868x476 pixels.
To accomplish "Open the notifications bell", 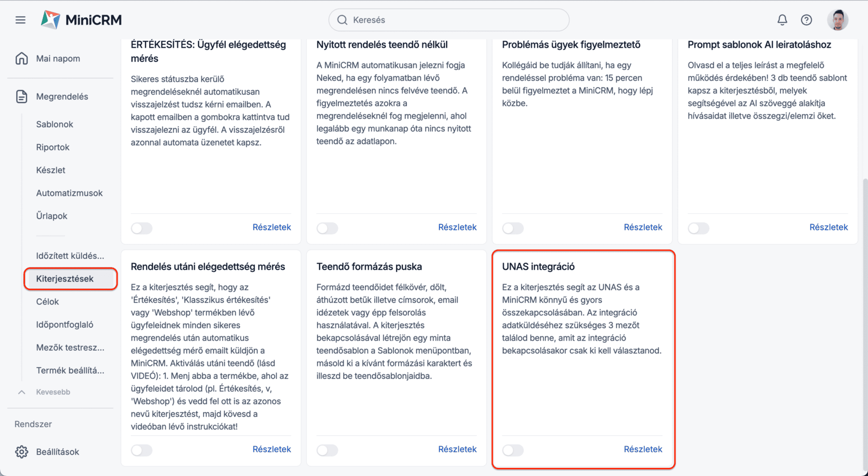I will [782, 20].
